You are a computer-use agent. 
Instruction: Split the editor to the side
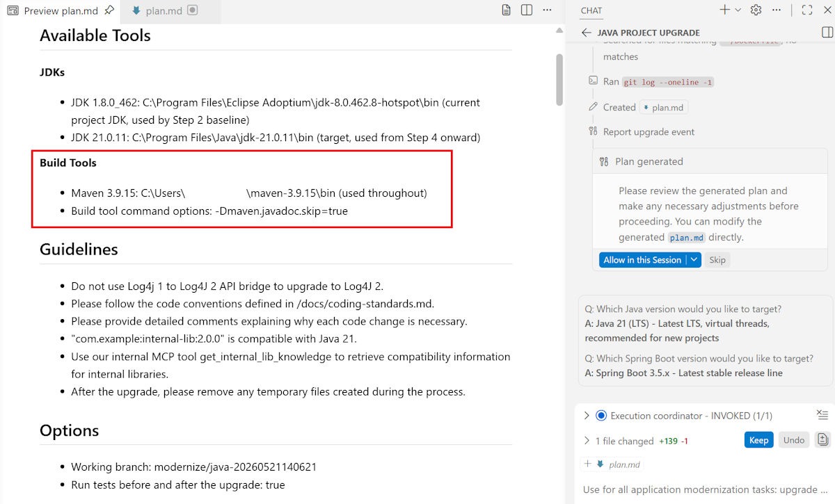527,10
